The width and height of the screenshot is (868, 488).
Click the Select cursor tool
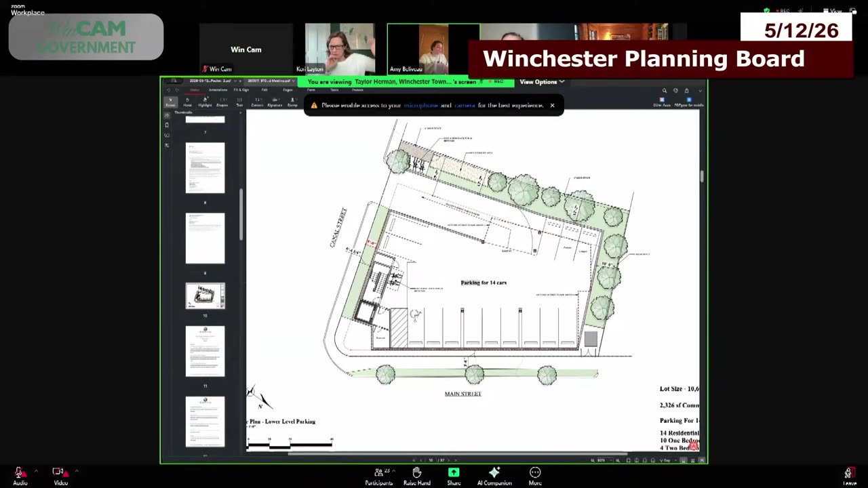pyautogui.click(x=170, y=102)
